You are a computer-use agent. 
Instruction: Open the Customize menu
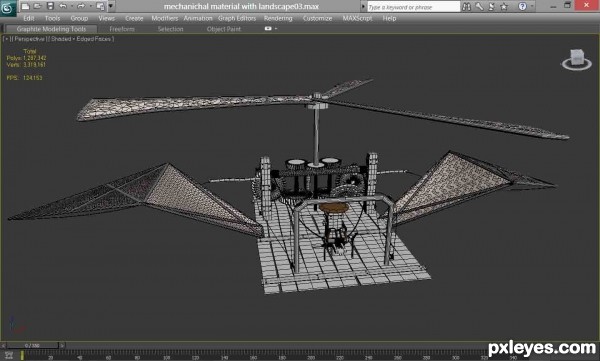[317, 18]
